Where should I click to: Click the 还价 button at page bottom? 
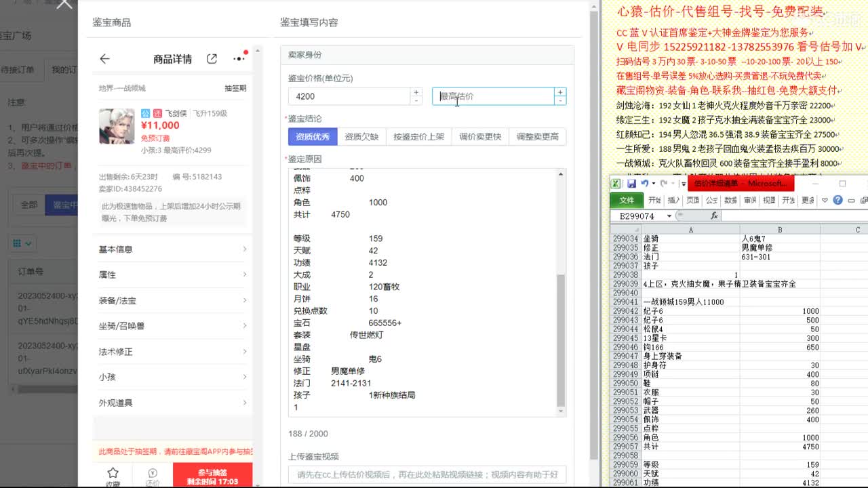[153, 476]
